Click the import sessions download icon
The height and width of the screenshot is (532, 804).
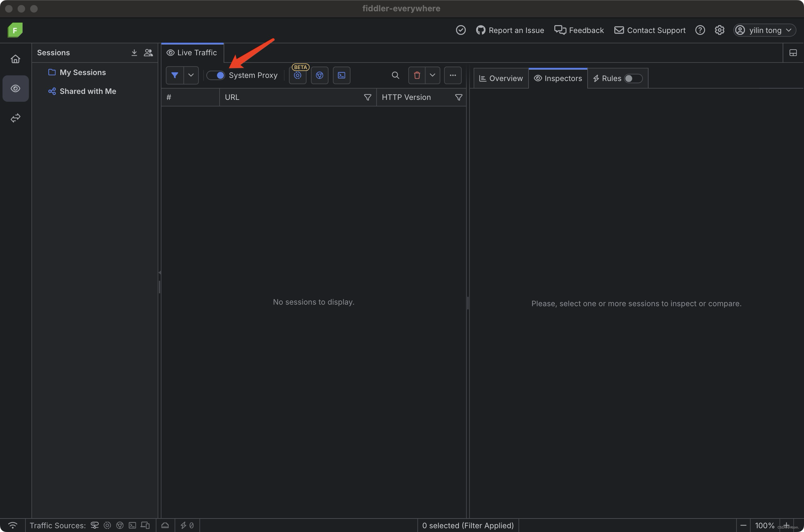(134, 52)
